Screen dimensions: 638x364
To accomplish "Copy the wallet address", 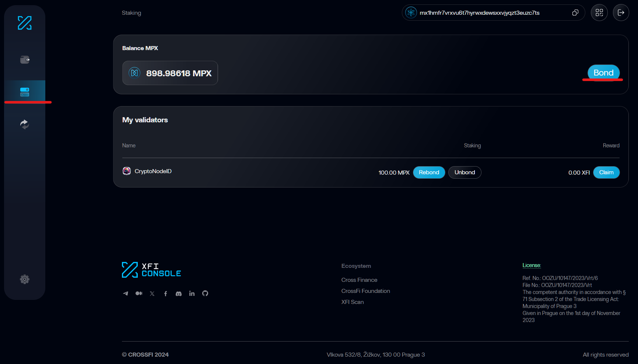I will (x=575, y=13).
